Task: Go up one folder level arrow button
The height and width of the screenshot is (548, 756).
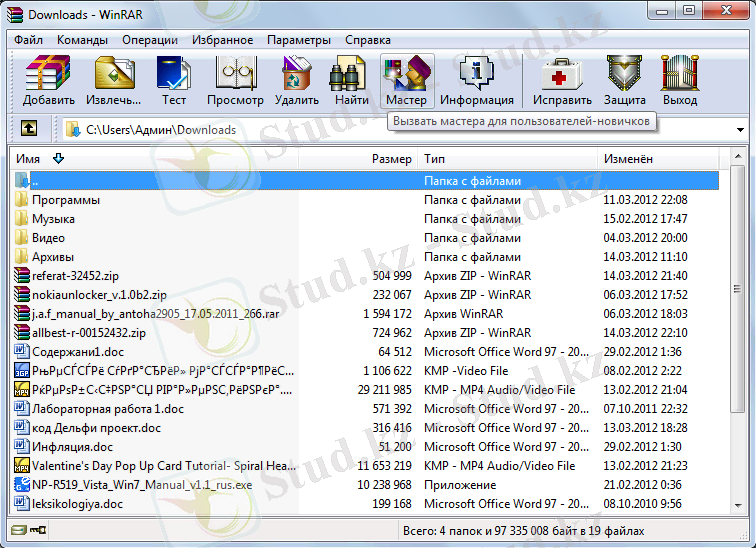Action: coord(30,129)
